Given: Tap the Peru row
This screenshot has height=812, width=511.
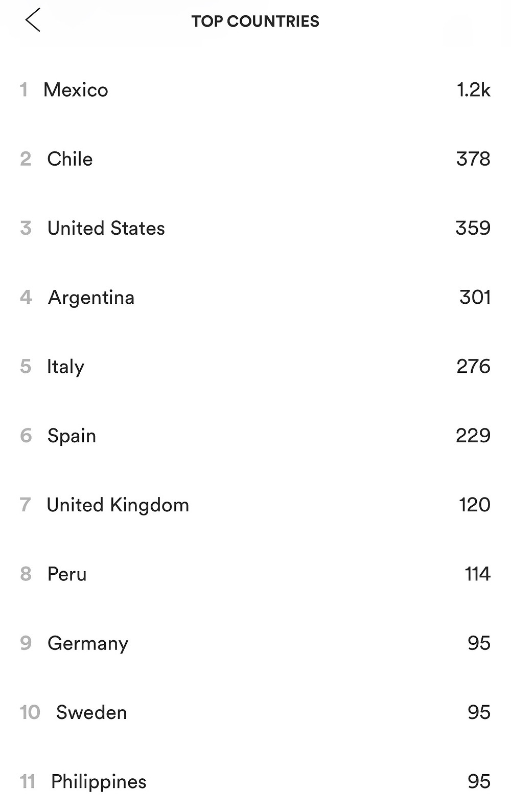Looking at the screenshot, I should pos(255,574).
